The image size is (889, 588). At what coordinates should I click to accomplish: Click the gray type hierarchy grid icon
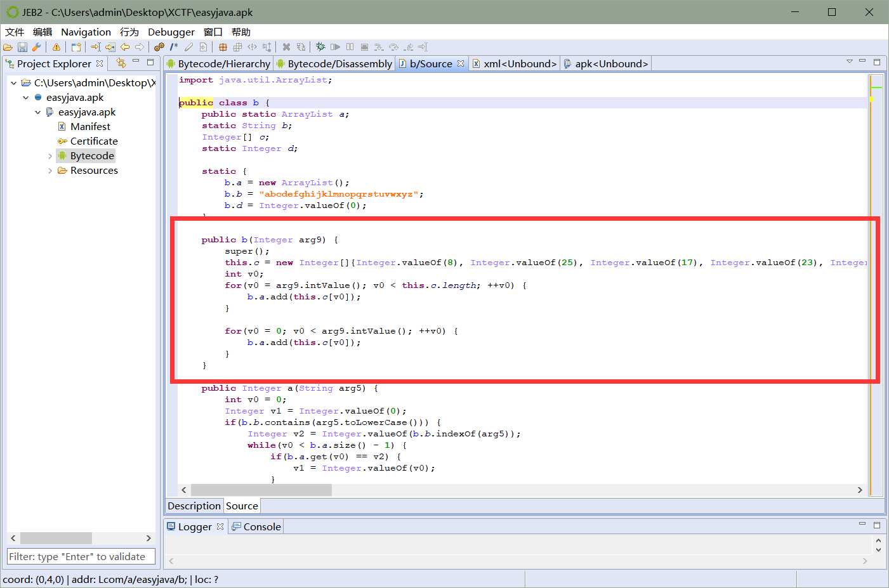click(x=237, y=47)
